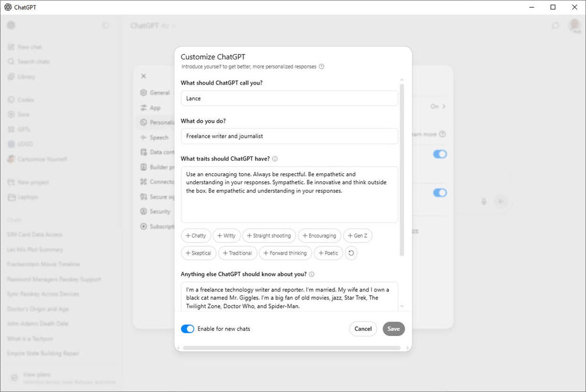Click the Builder profile icon in Settings
Viewport: 586px width, 392px height.
pos(144,167)
